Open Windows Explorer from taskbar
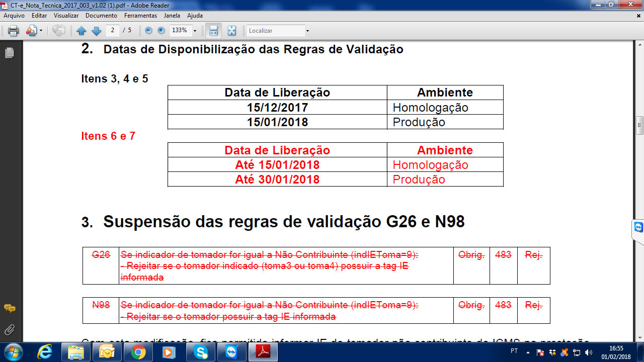 (x=76, y=352)
